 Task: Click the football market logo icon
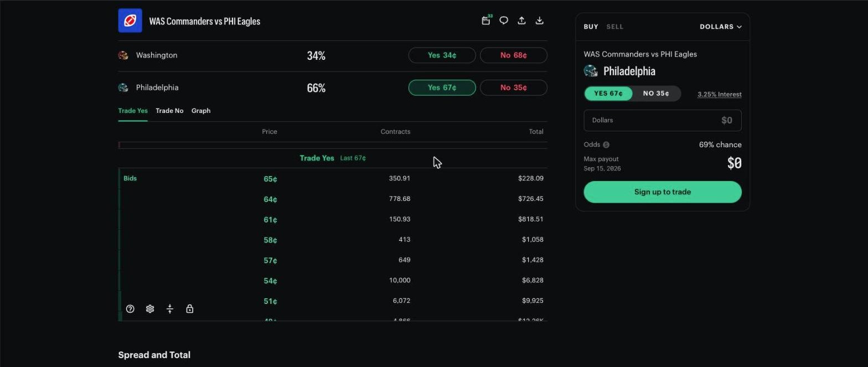[130, 20]
